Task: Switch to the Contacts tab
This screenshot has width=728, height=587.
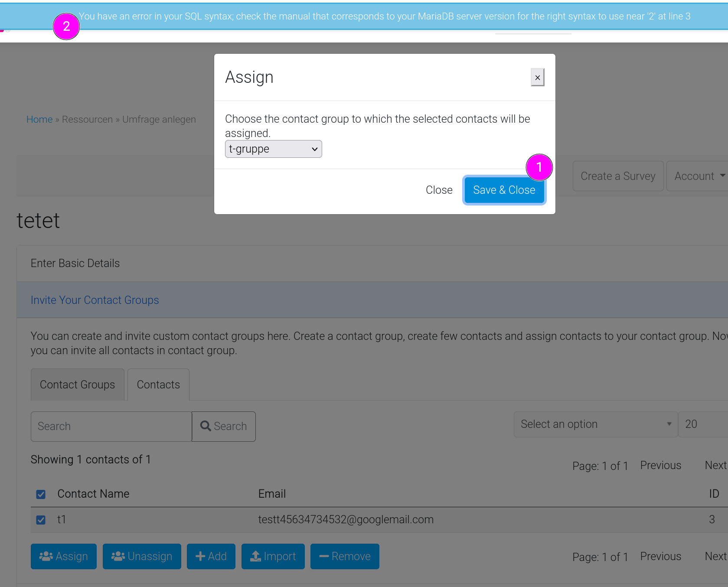Action: (158, 385)
